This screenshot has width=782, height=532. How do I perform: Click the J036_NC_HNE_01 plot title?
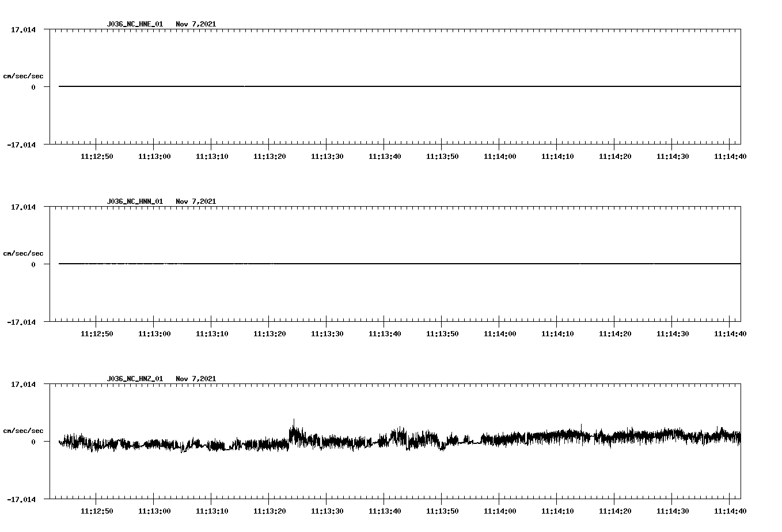135,24
